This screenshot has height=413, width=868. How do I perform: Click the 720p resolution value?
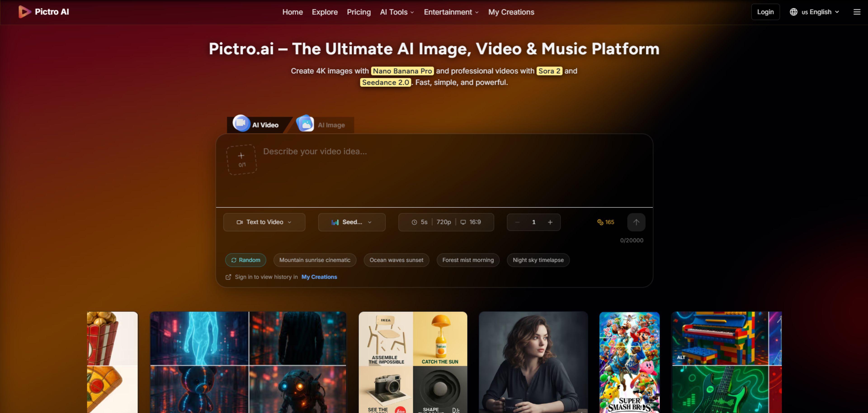click(x=443, y=222)
